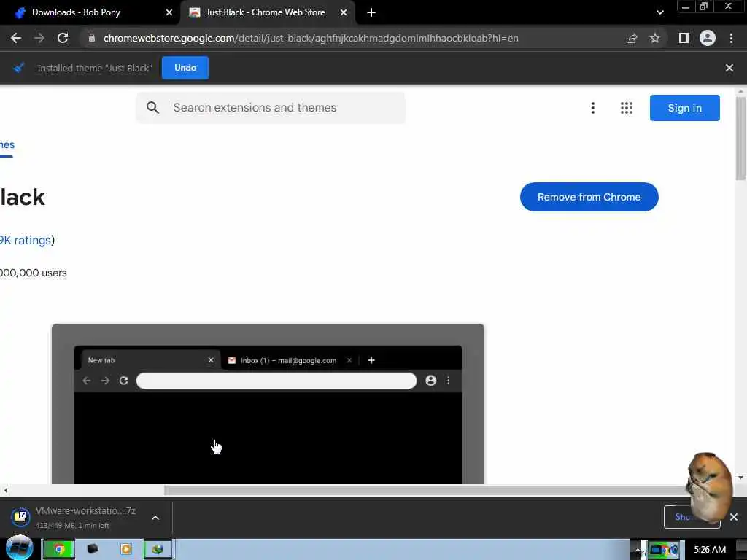This screenshot has width=747, height=560.
Task: Bookmark this tab with star icon
Action: point(655,38)
